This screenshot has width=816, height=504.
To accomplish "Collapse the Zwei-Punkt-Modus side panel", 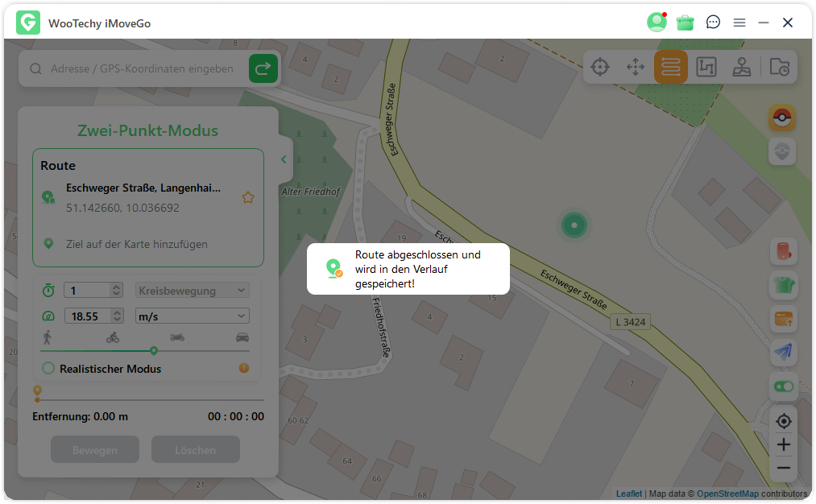I will 284,159.
